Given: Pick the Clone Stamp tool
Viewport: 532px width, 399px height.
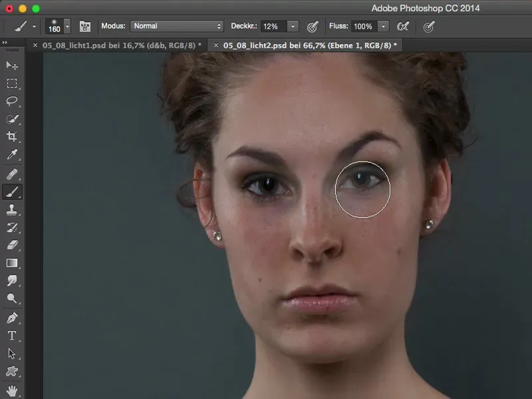Looking at the screenshot, I should 12,209.
